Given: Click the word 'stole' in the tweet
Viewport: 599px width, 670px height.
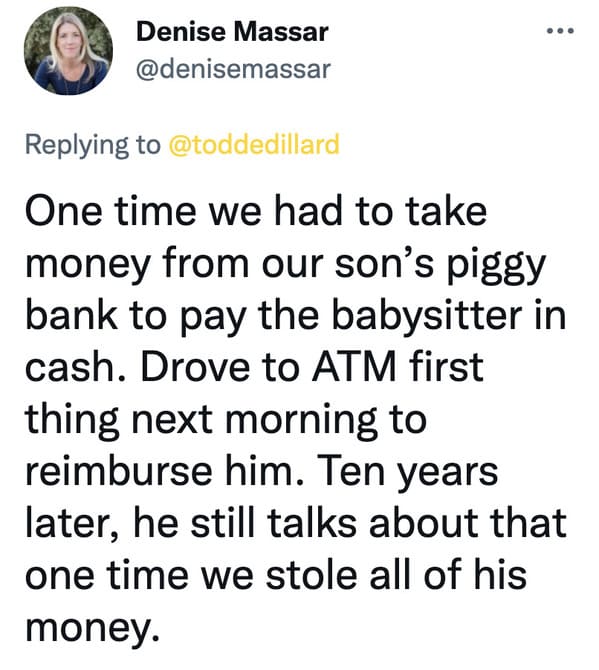Looking at the screenshot, I should tap(311, 575).
